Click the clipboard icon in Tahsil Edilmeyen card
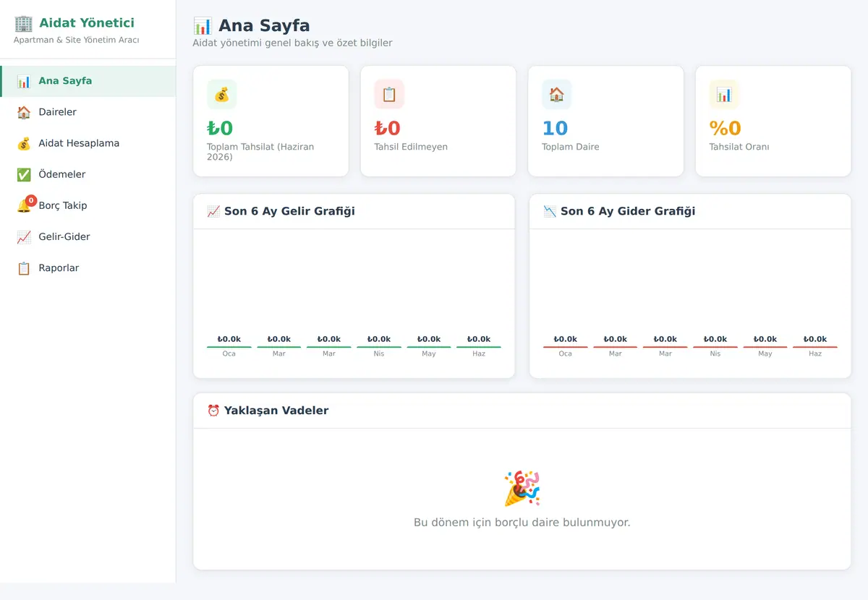 click(x=389, y=94)
